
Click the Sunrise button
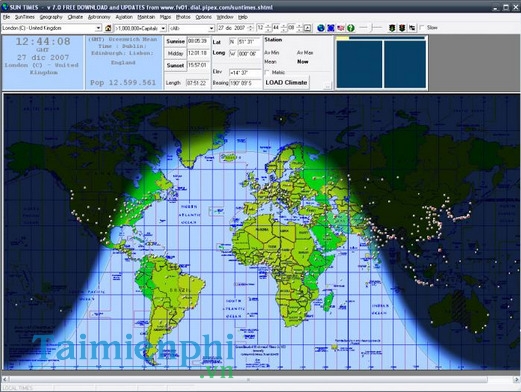175,41
